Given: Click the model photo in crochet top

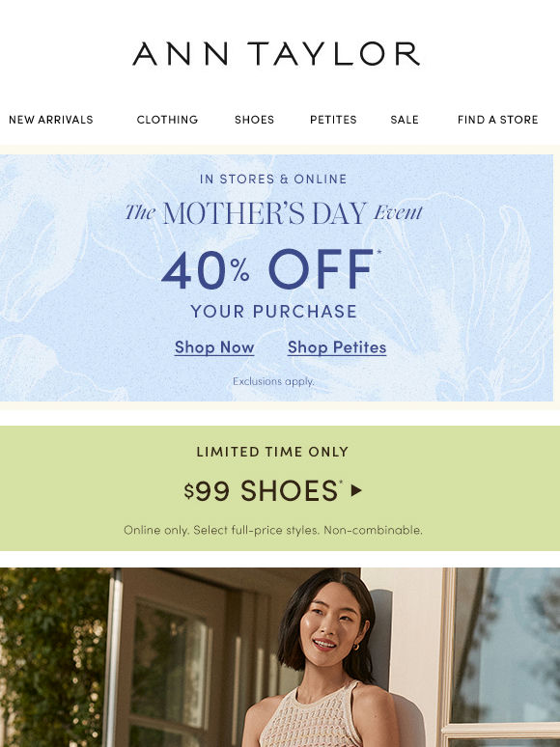Looking at the screenshot, I should [x=280, y=657].
